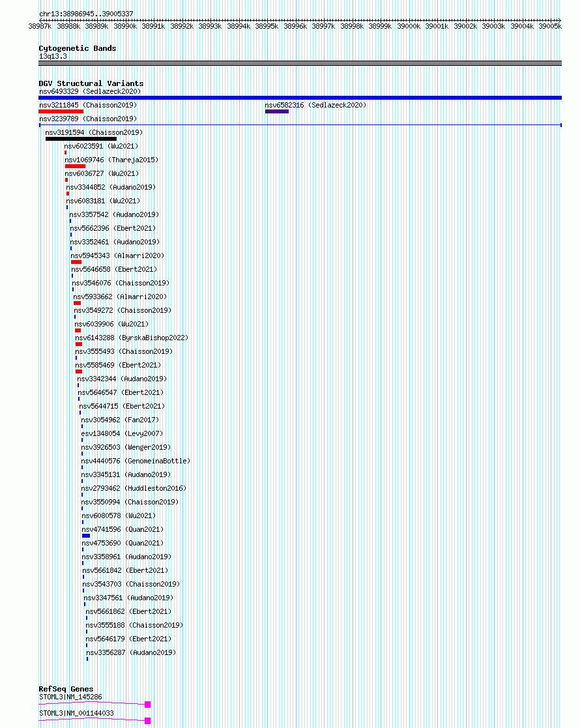Open gene STOML3|NM_145286
Viewport: 580px width, 728px height.
70,697
